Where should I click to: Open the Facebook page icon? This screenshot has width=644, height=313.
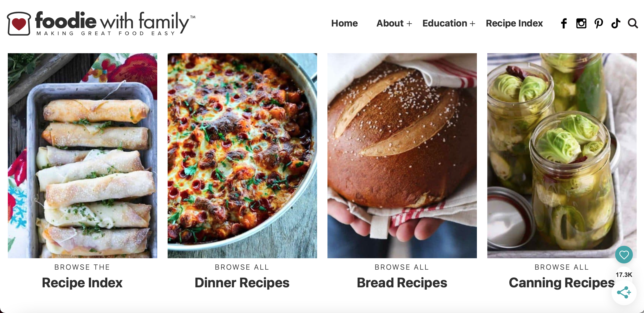564,23
